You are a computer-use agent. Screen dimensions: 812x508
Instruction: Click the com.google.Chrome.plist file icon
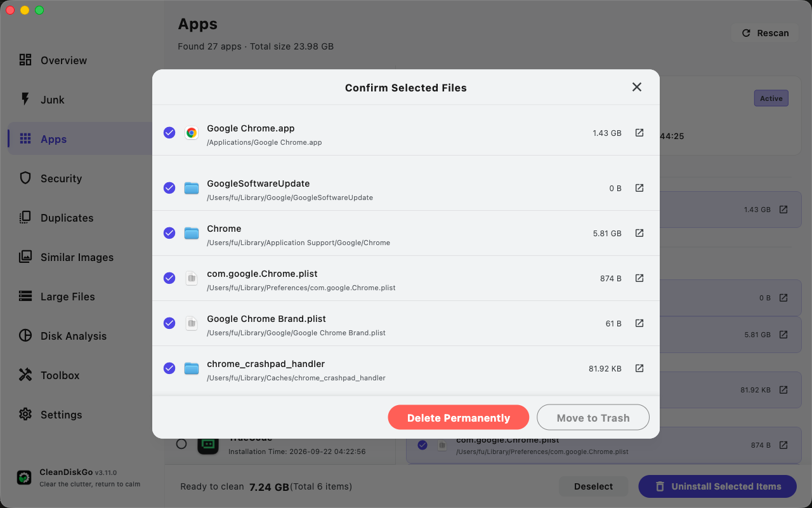click(191, 278)
